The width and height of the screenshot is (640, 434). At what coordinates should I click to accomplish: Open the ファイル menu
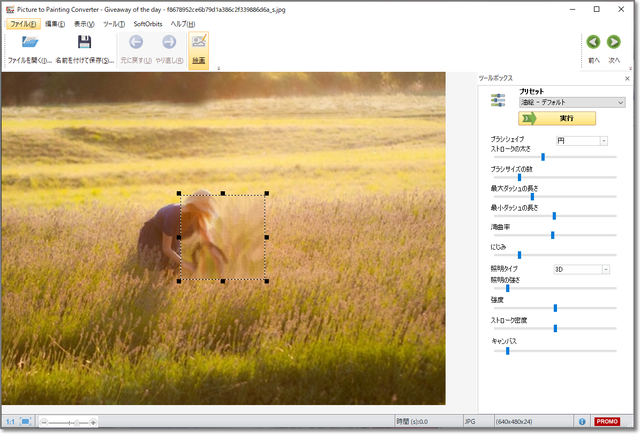coord(22,23)
